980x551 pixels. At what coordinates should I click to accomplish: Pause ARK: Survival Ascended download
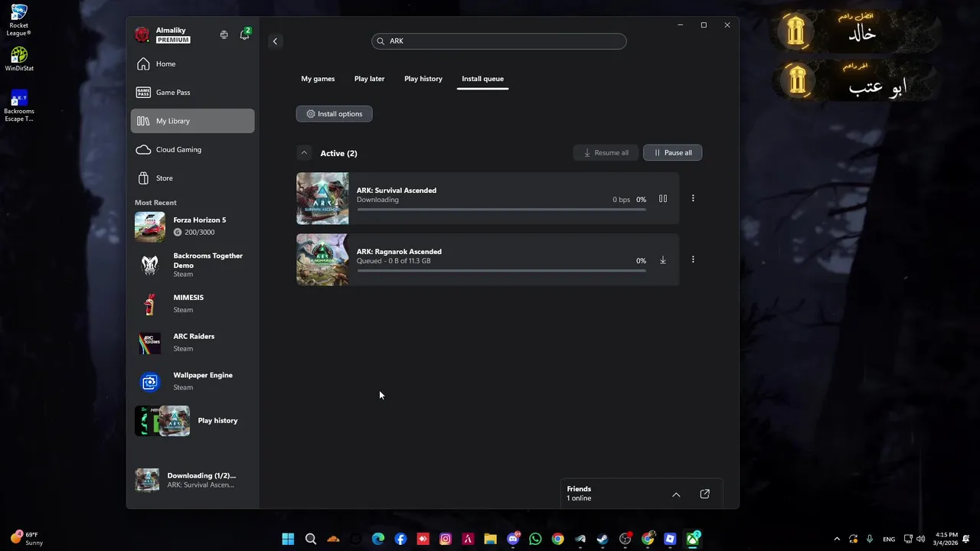click(x=663, y=199)
